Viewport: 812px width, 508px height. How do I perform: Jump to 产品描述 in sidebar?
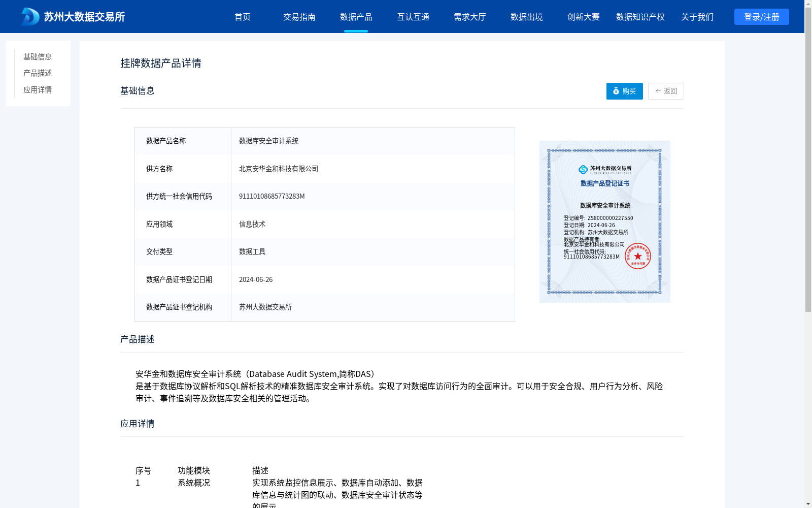pyautogui.click(x=38, y=73)
